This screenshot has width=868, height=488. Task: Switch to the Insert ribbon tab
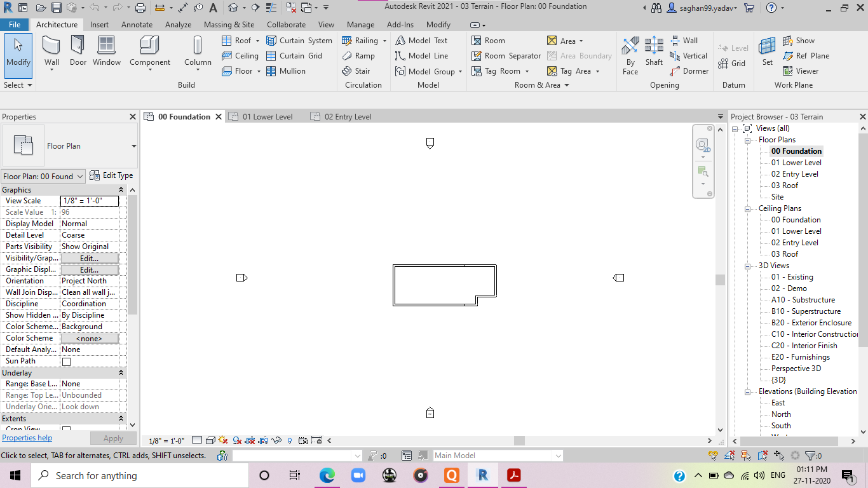[99, 24]
